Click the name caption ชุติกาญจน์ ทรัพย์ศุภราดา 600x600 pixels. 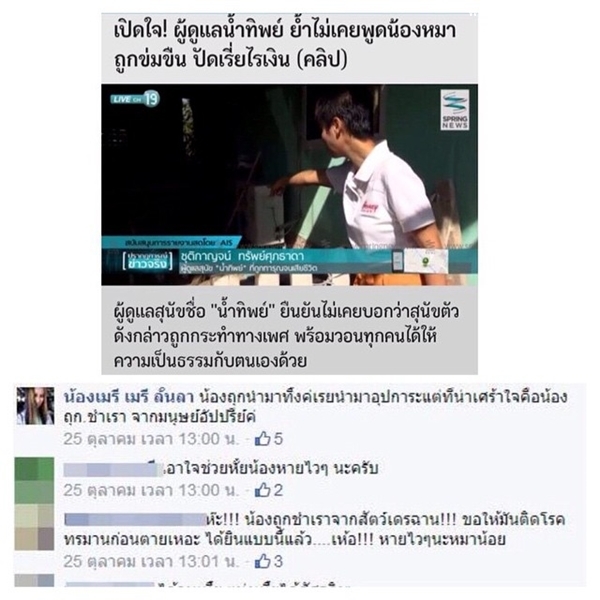[x=242, y=256]
